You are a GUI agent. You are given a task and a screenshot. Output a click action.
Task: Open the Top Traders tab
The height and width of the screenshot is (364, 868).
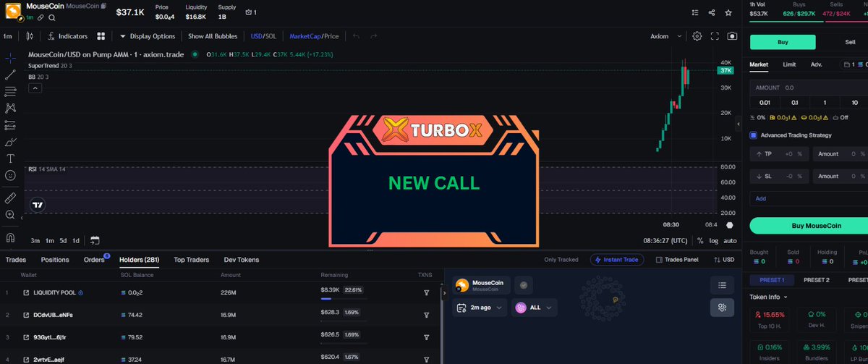tap(192, 260)
